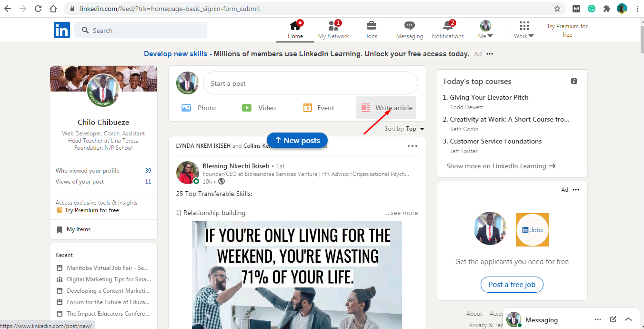Screen dimensions: 644x329
Task: Click the About footer link
Action: coord(474,314)
